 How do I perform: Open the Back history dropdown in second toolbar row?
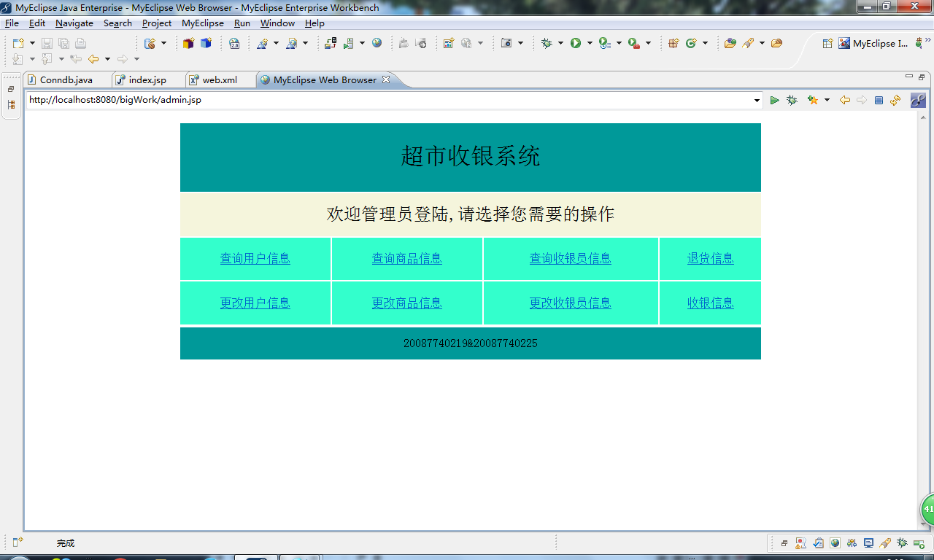coord(107,59)
